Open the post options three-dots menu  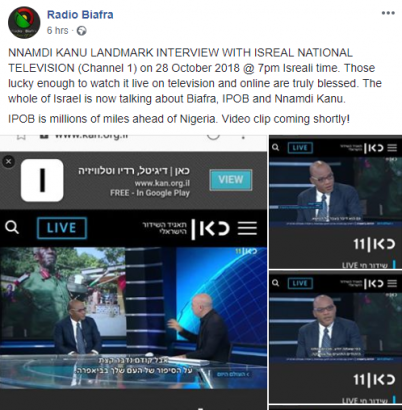(x=388, y=13)
